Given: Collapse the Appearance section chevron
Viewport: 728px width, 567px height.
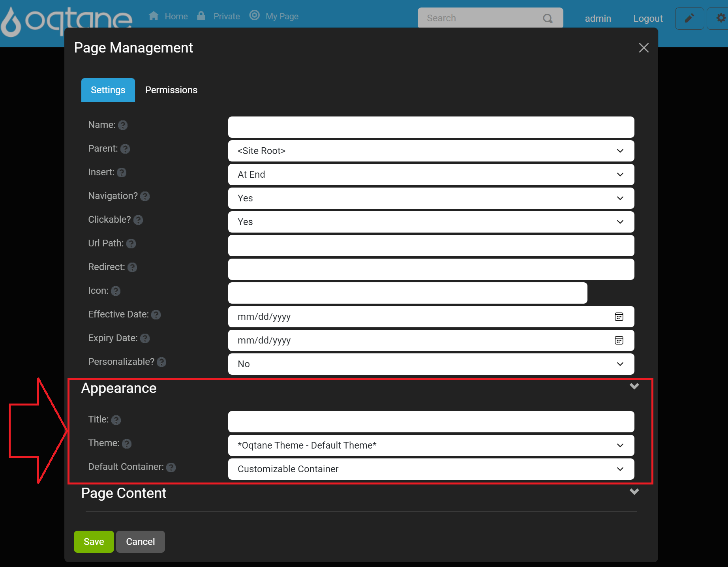Looking at the screenshot, I should 634,386.
